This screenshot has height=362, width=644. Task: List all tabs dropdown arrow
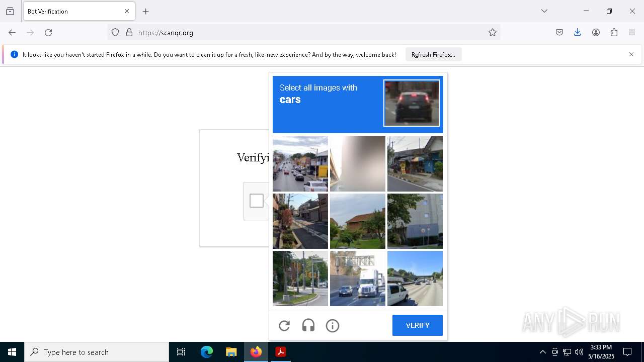pos(544,11)
